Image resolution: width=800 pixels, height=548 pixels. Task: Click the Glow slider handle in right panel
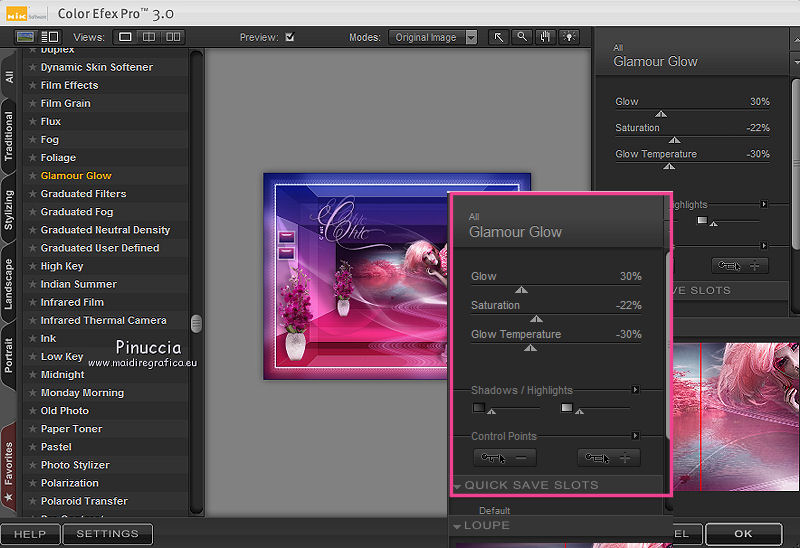click(661, 114)
